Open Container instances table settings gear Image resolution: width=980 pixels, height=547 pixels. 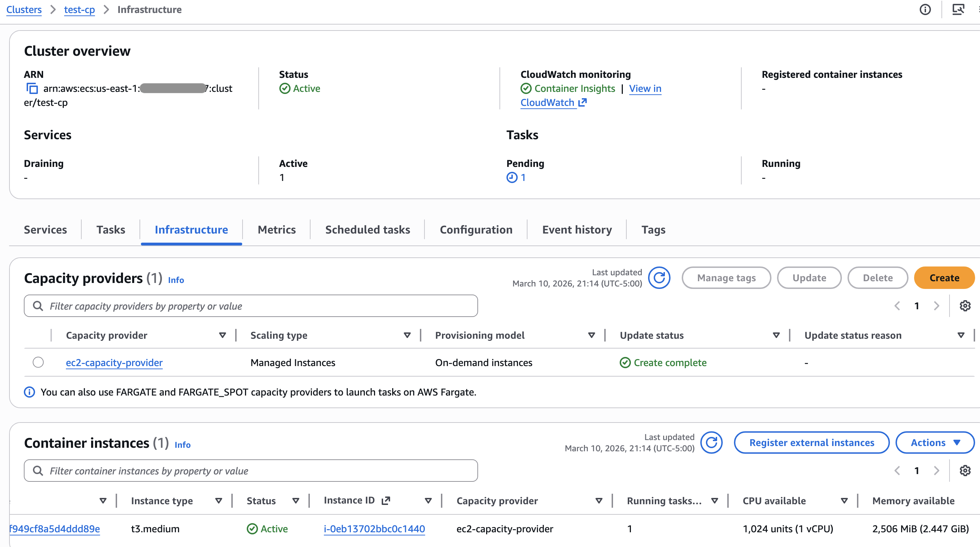[x=965, y=471]
